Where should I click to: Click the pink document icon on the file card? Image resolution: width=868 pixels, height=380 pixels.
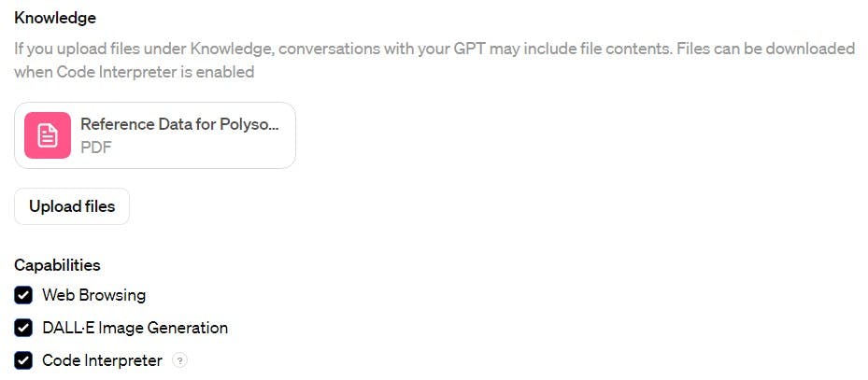(x=48, y=135)
